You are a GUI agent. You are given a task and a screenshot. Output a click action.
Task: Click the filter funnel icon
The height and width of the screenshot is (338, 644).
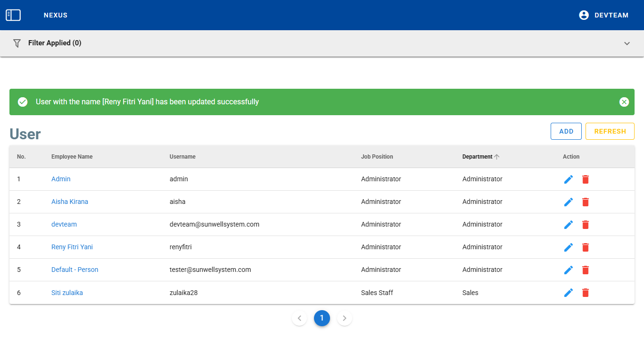point(17,43)
